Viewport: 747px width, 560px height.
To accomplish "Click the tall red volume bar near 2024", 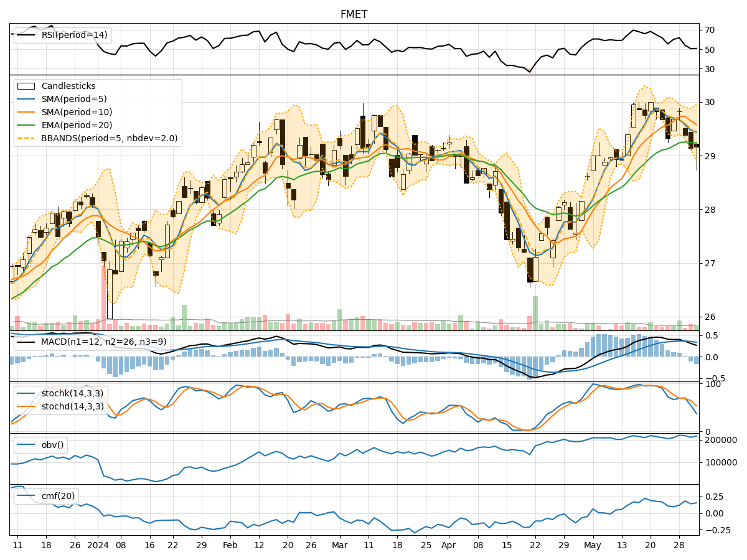I will click(104, 299).
